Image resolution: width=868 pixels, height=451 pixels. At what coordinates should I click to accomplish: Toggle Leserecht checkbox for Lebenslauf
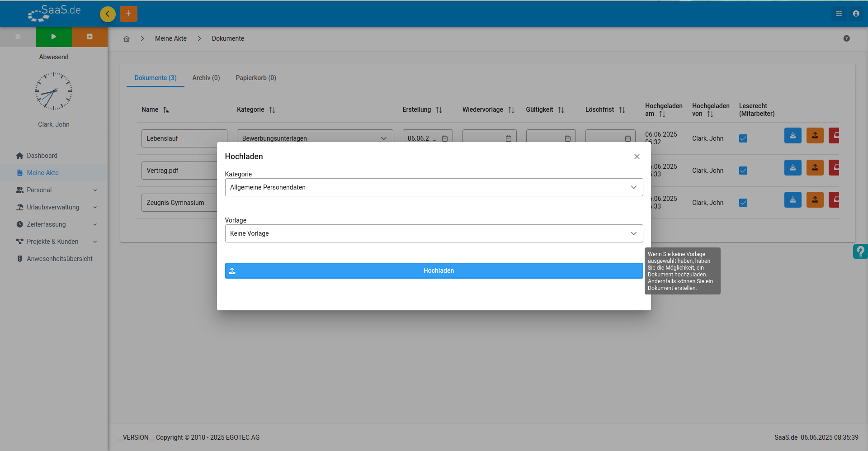pyautogui.click(x=743, y=138)
